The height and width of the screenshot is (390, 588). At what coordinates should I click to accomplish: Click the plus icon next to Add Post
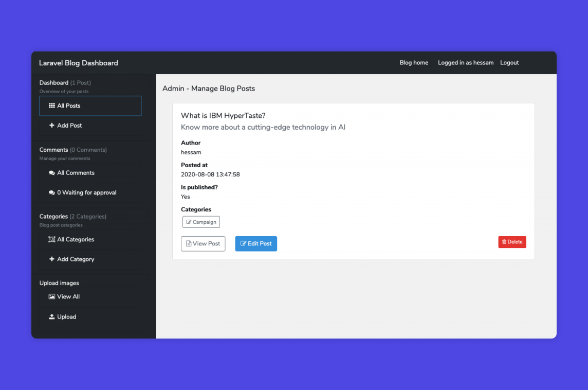point(52,126)
